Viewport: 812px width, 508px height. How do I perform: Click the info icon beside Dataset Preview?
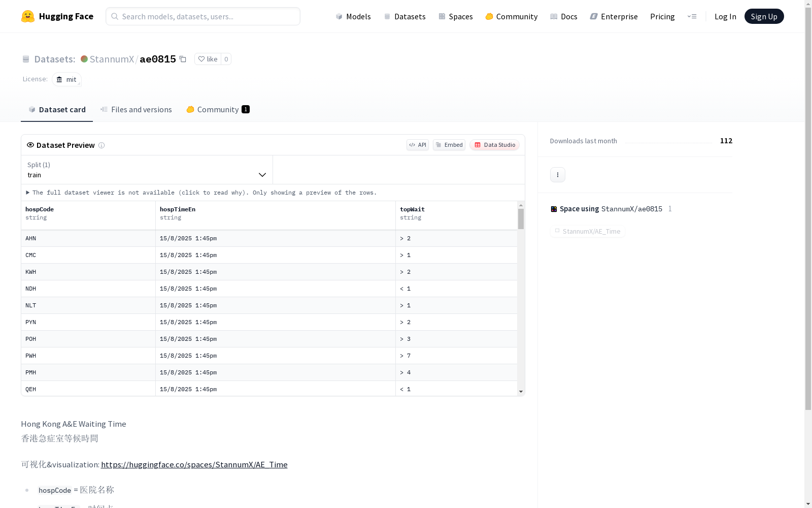pyautogui.click(x=101, y=145)
